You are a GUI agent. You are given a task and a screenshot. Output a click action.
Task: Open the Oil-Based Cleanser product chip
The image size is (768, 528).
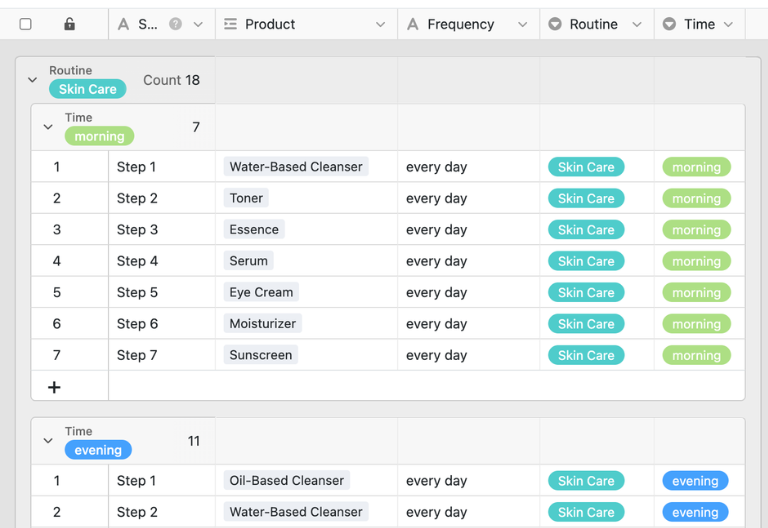click(x=287, y=480)
